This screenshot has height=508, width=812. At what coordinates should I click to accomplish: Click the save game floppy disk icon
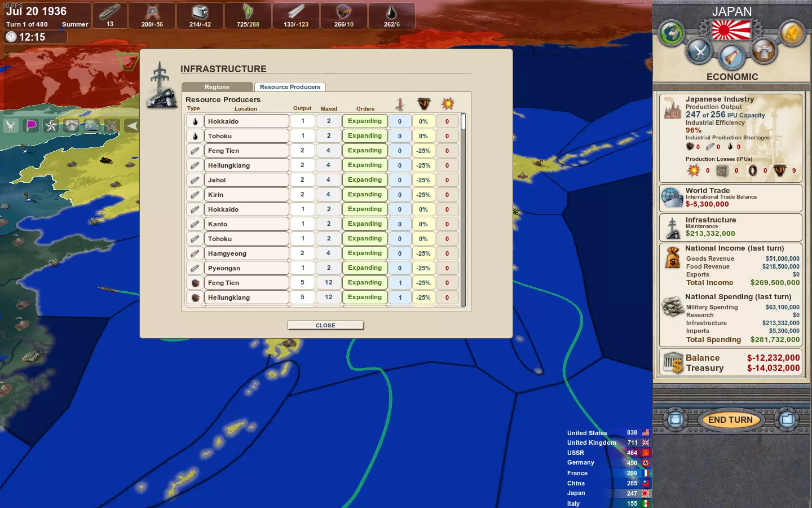(675, 419)
